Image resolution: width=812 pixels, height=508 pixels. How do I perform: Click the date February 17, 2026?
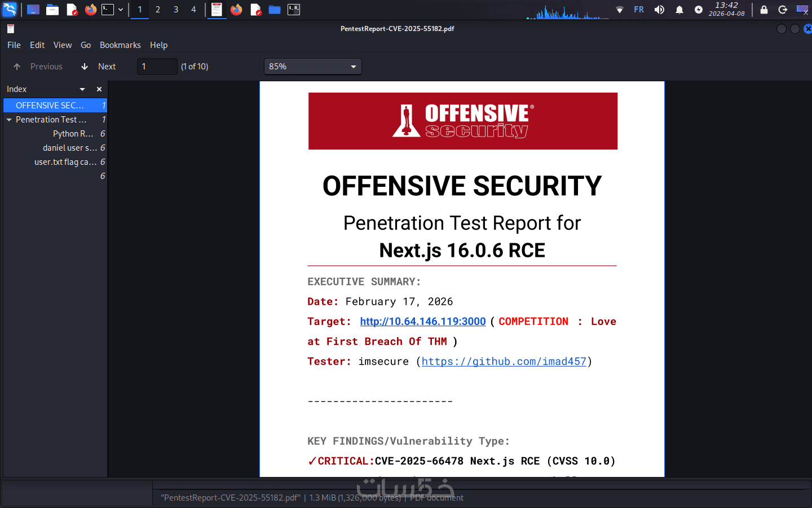pos(399,301)
